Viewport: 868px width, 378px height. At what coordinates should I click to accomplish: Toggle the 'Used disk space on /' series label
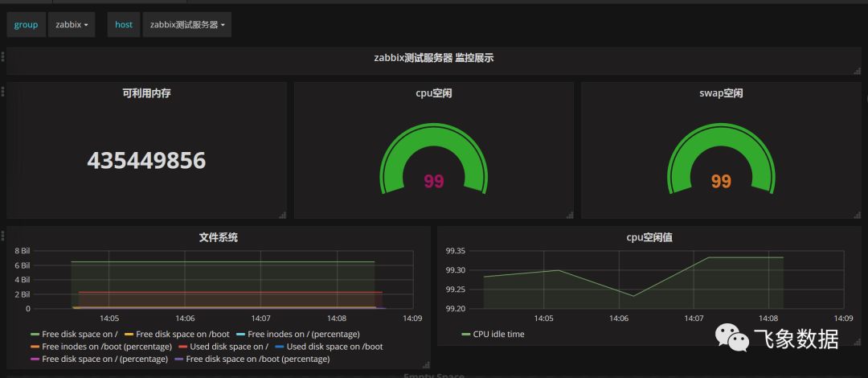click(229, 347)
